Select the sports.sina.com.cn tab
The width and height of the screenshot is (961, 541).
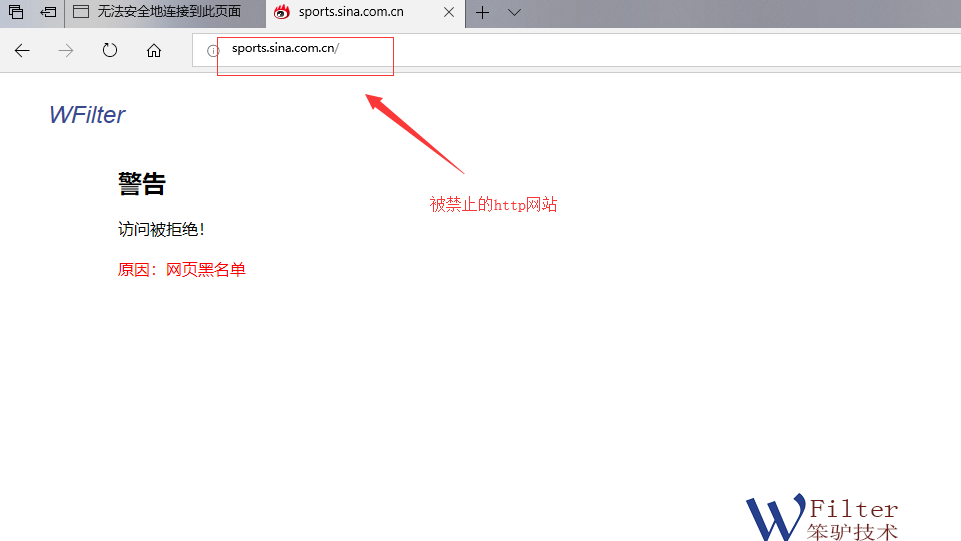(x=350, y=13)
